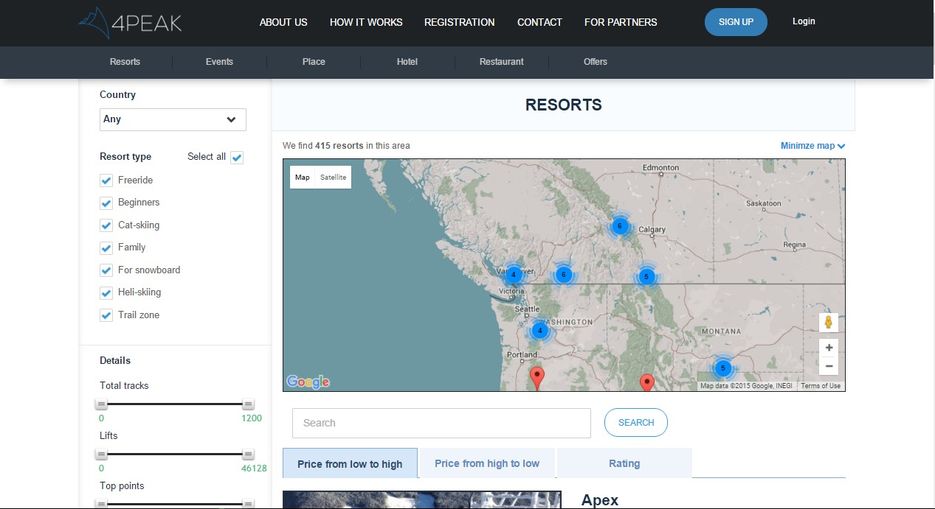Open the cluster marker 4 near Seattle
This screenshot has height=509, width=935.
click(540, 330)
